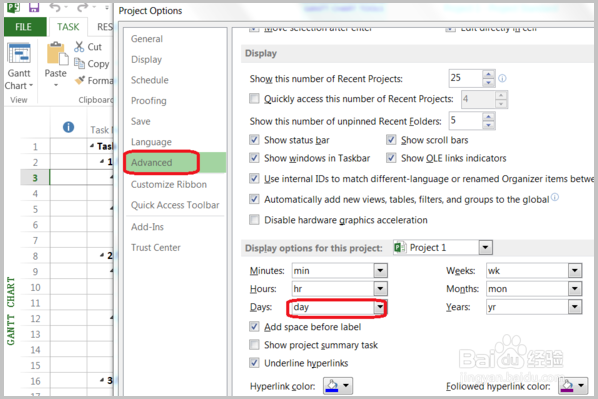Image resolution: width=598 pixels, height=399 pixels.
Task: Toggle Show status bar checkbox
Action: tap(254, 140)
